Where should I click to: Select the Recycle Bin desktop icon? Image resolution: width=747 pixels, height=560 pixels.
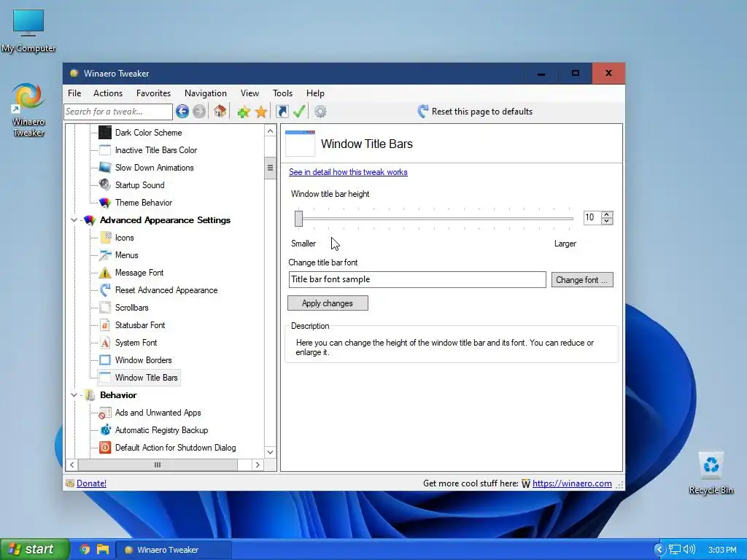[x=711, y=473]
